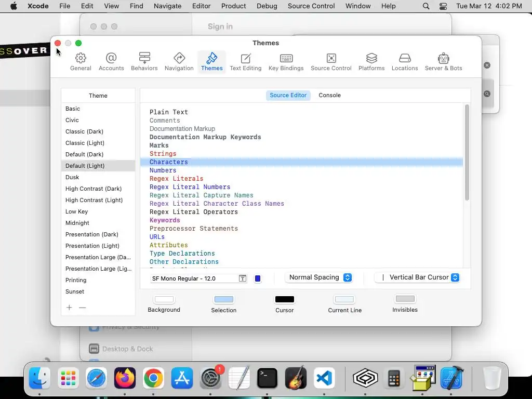Select the Regex Literal Operators row

click(302, 212)
